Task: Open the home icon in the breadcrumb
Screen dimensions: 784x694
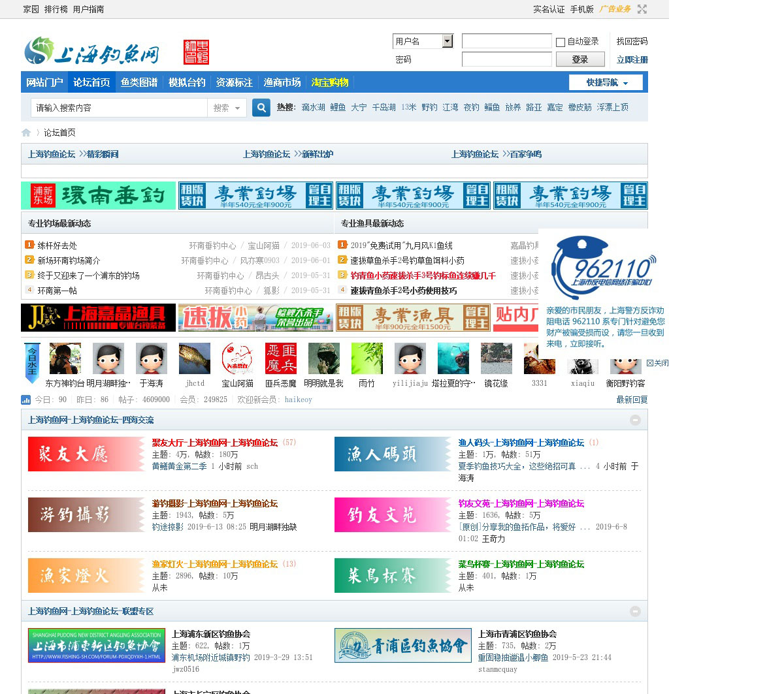Action: pos(26,133)
